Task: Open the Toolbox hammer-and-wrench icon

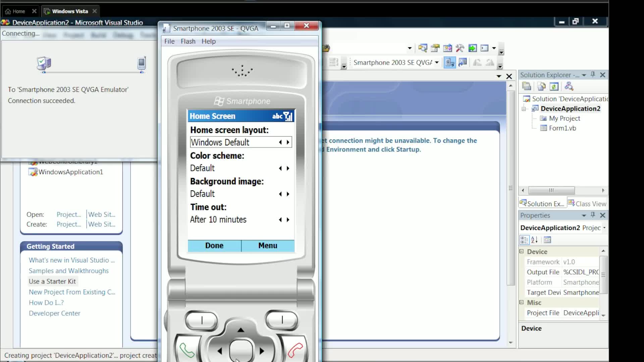Action: pyautogui.click(x=460, y=48)
